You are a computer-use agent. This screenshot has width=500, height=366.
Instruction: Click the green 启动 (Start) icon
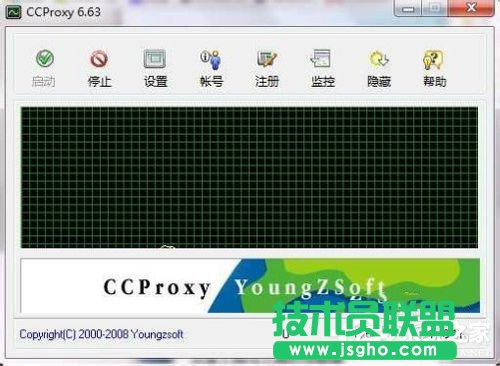[44, 59]
